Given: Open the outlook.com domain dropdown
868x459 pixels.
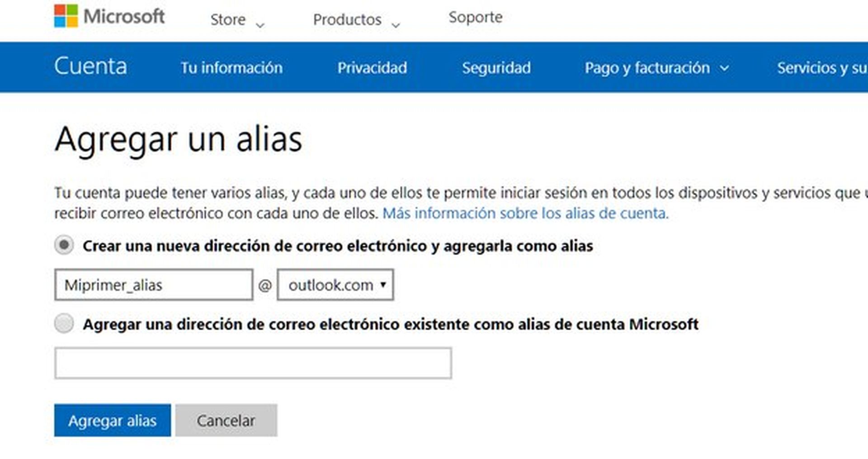Looking at the screenshot, I should tap(335, 284).
